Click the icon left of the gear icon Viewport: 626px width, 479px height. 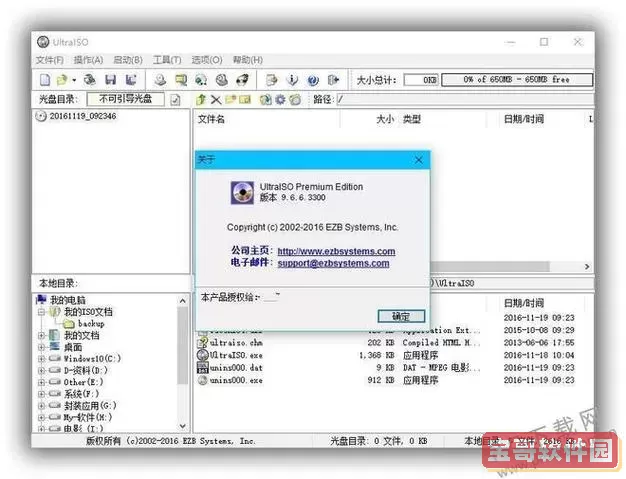pyautogui.click(x=265, y=99)
